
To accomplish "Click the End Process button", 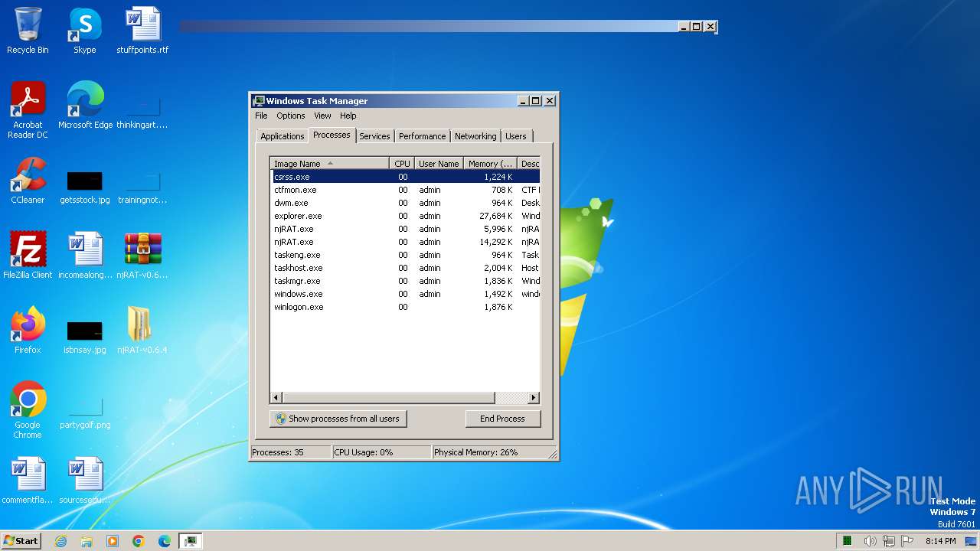I will coord(502,419).
